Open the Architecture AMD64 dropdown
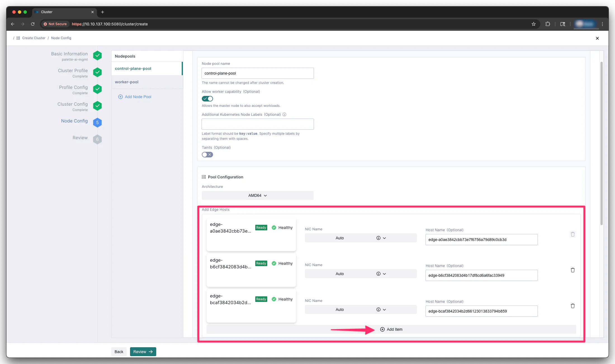The width and height of the screenshot is (615, 364). point(257,195)
